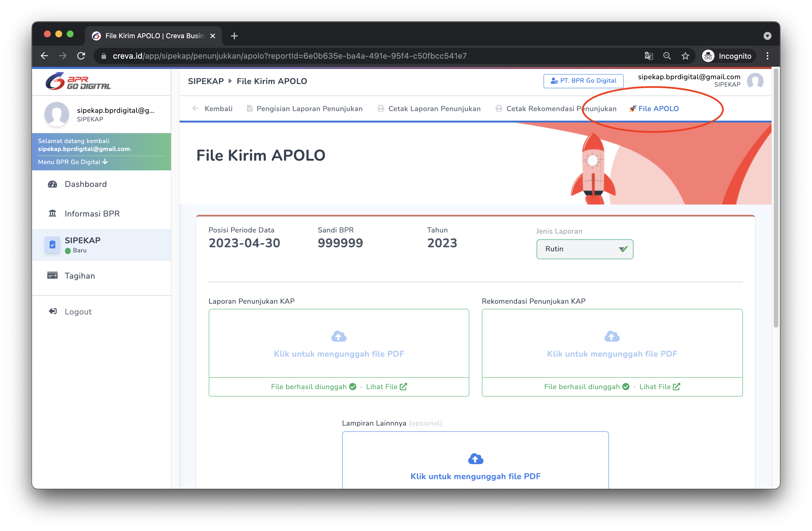Click the sidebar user avatar
This screenshot has height=531, width=812.
coord(57,114)
